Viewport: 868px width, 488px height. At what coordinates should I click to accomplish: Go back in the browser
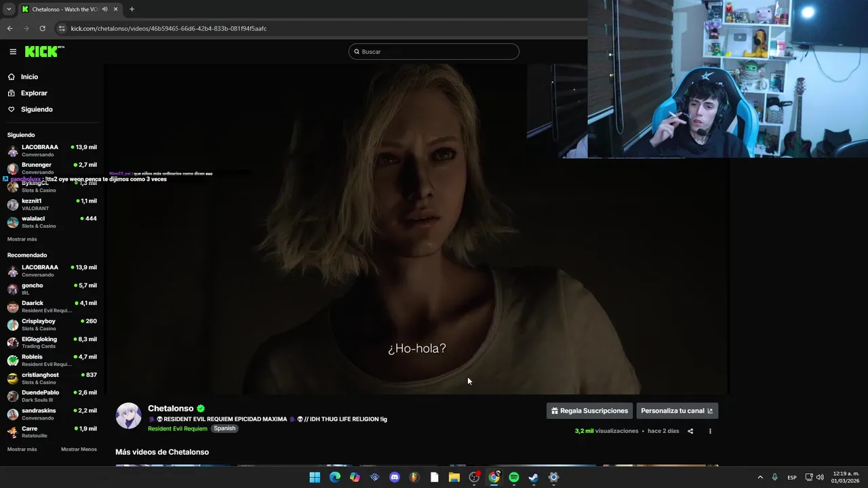click(x=9, y=28)
